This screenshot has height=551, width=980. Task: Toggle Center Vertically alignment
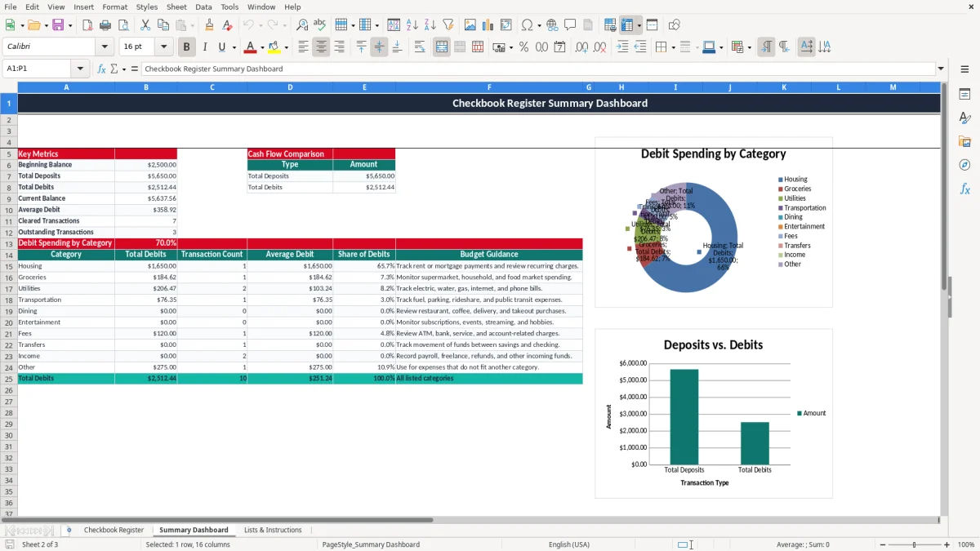(379, 47)
